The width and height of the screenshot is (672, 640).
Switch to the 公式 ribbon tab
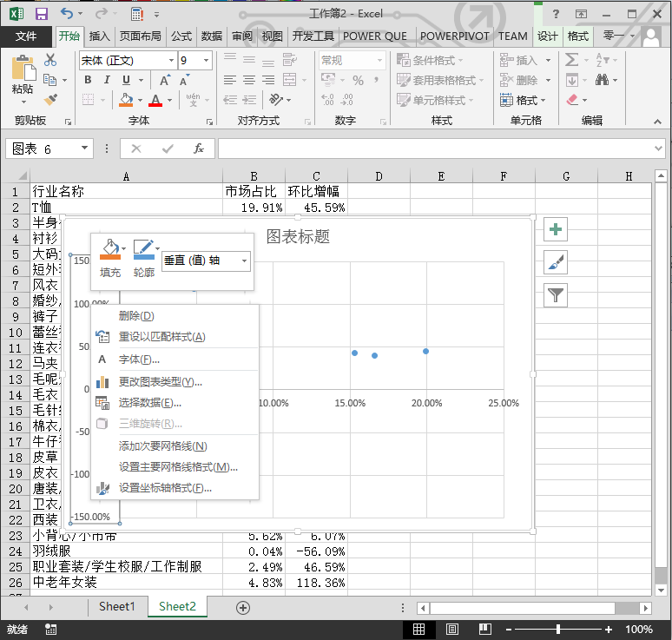181,36
